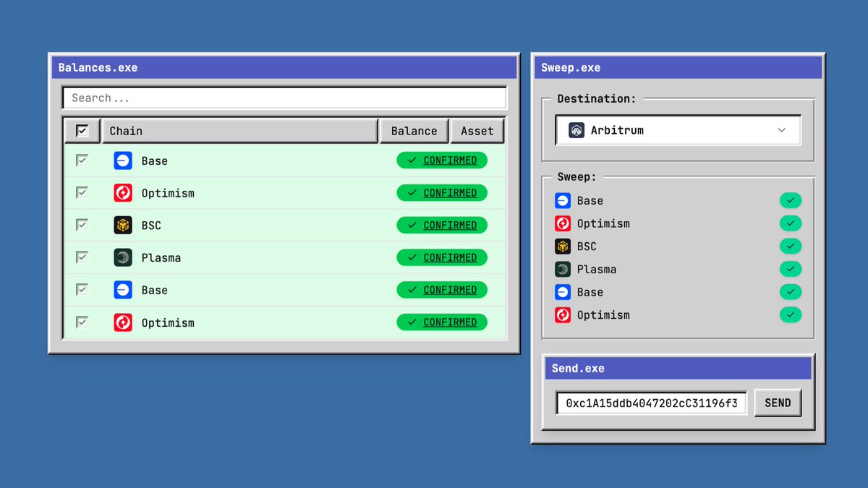Select the 'Plasma' chain name in Balances
The height and width of the screenshot is (488, 868).
(161, 258)
